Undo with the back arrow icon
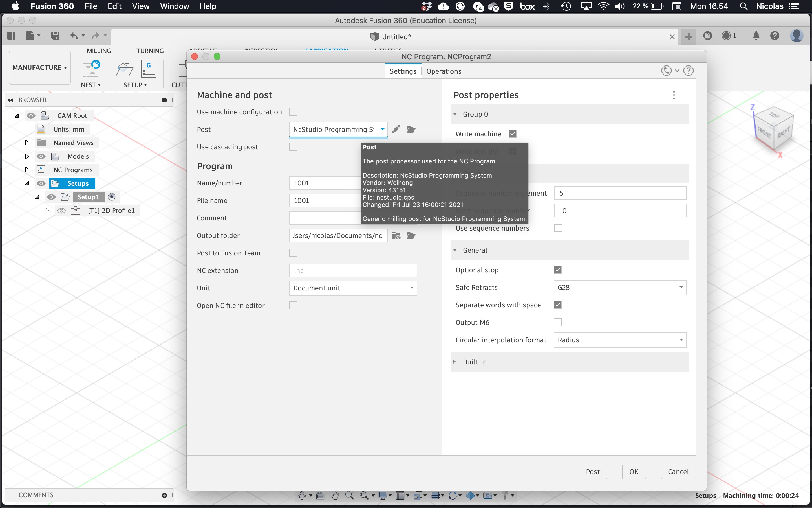This screenshot has height=508, width=812. pyautogui.click(x=74, y=36)
